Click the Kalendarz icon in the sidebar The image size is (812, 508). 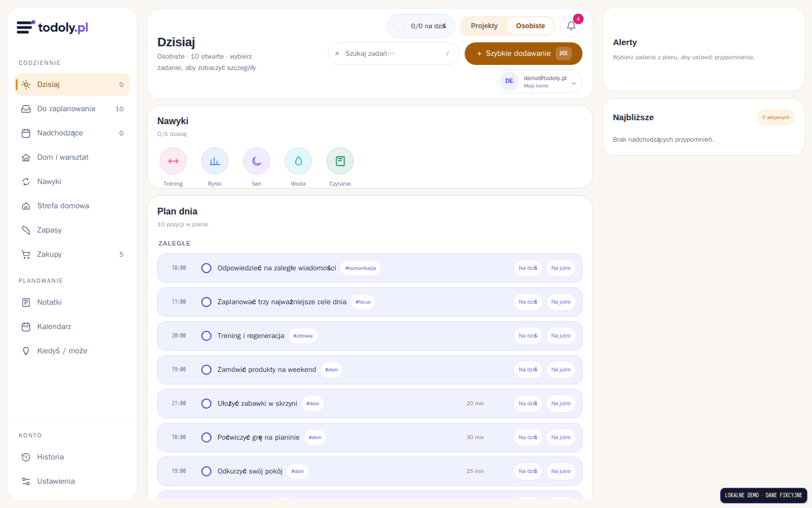(x=26, y=327)
